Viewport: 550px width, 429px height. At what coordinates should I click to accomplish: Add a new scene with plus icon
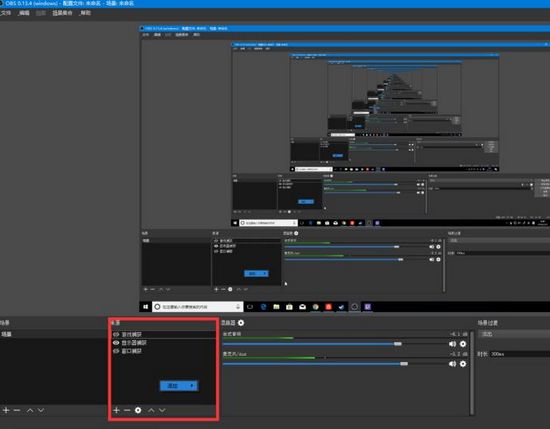[6, 410]
